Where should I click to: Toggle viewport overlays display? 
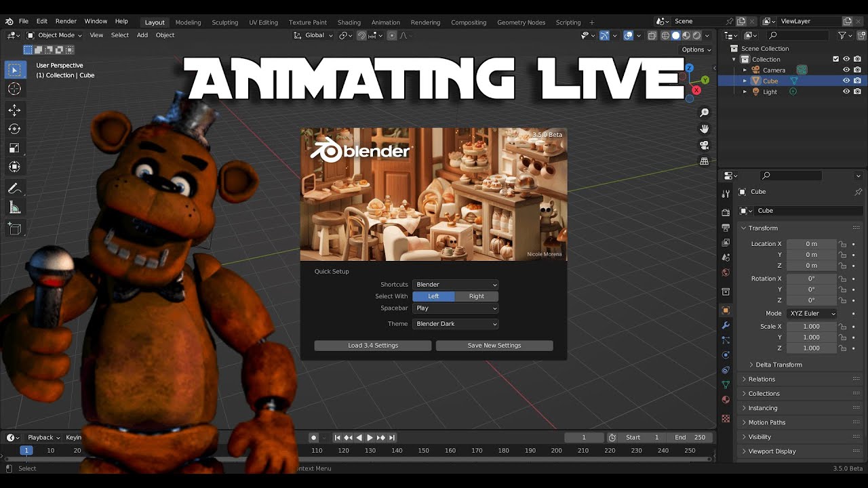point(629,35)
